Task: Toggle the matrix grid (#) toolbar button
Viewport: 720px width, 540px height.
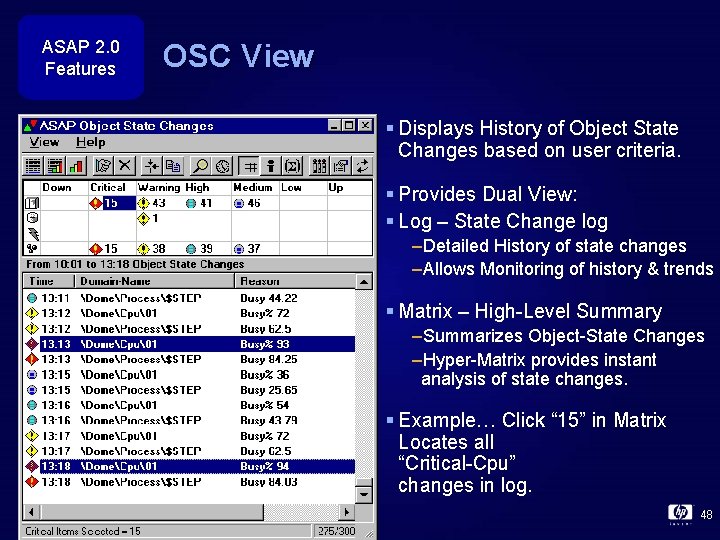Action: [250, 166]
